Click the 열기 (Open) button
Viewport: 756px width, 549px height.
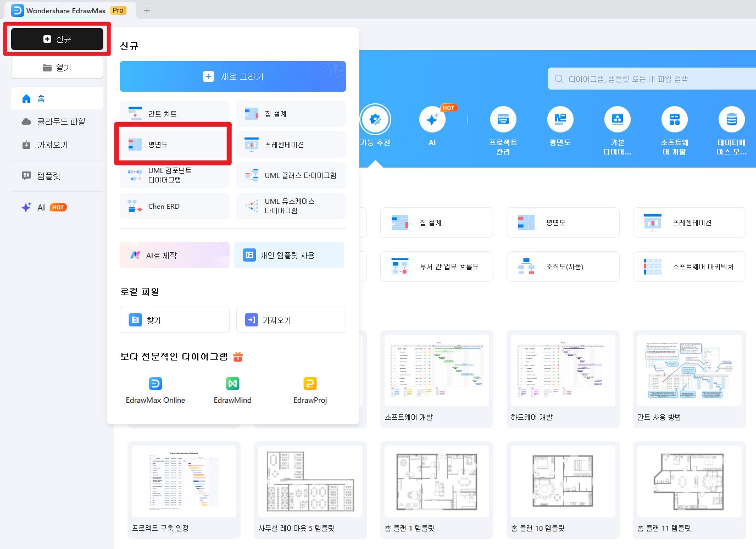pos(57,68)
